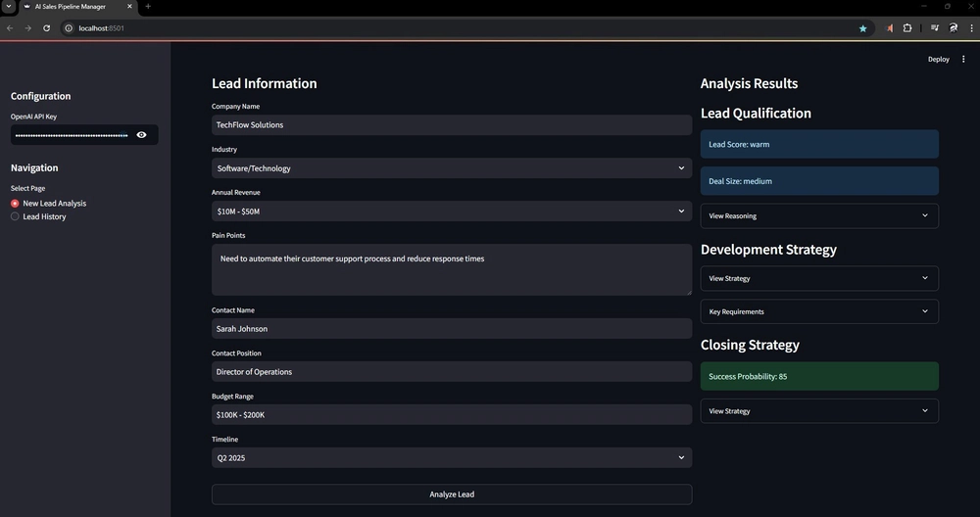
Task: Click the Contact Position field
Action: tap(451, 371)
